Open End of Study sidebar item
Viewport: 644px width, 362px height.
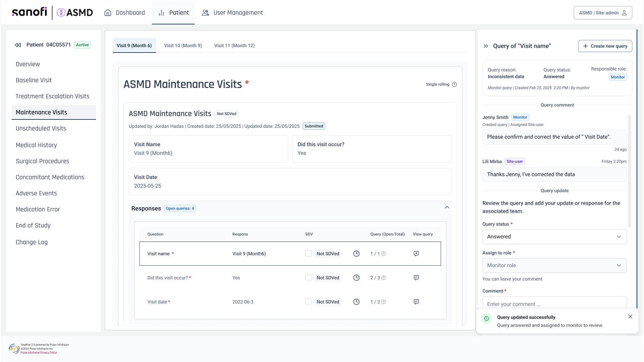(33, 225)
